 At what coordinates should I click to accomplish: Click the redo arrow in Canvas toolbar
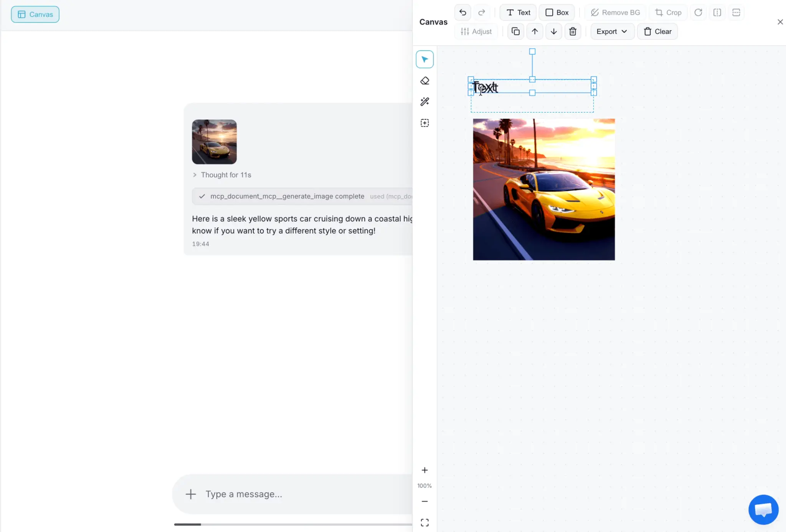point(481,12)
